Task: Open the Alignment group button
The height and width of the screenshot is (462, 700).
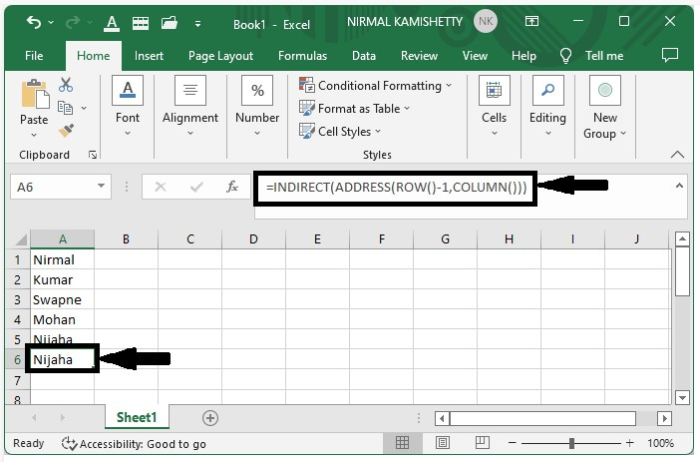Action: [x=190, y=107]
